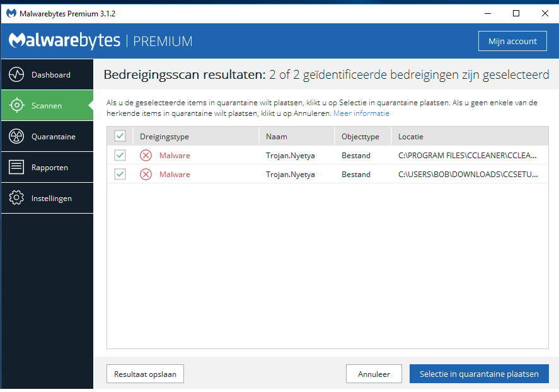Toggle the select-all checkbox in table header
559x392 pixels.
(x=120, y=135)
